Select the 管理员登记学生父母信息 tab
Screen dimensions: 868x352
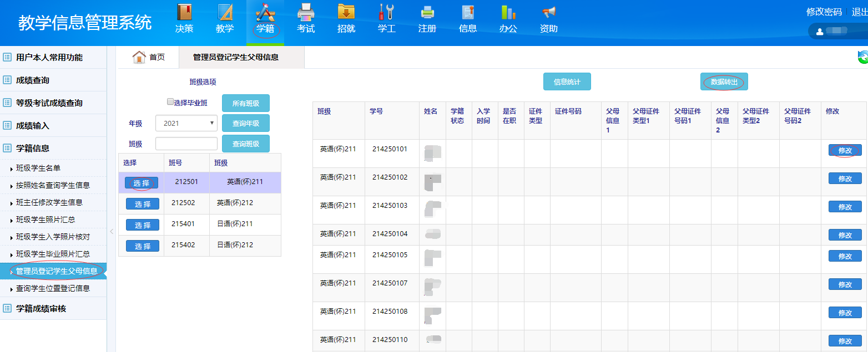[242, 57]
